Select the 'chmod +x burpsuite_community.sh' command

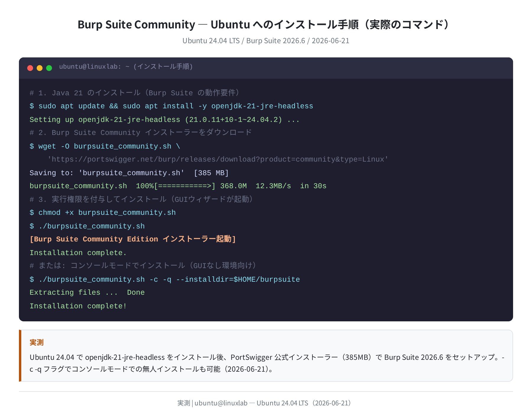pos(103,212)
